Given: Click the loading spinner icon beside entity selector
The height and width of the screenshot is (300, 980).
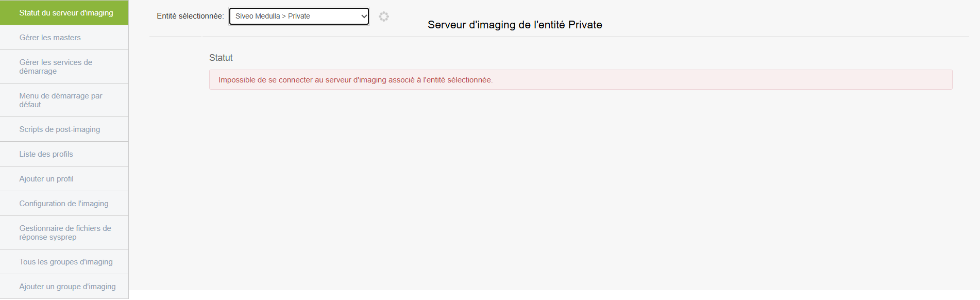Looking at the screenshot, I should point(383,16).
